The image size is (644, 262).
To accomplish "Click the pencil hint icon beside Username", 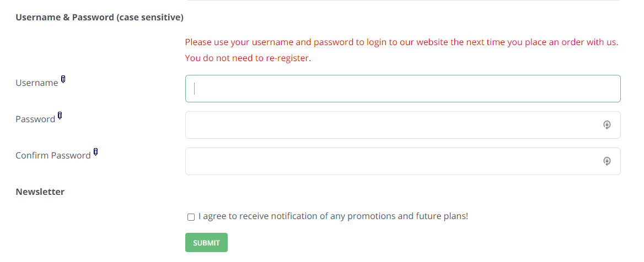I will (x=63, y=79).
